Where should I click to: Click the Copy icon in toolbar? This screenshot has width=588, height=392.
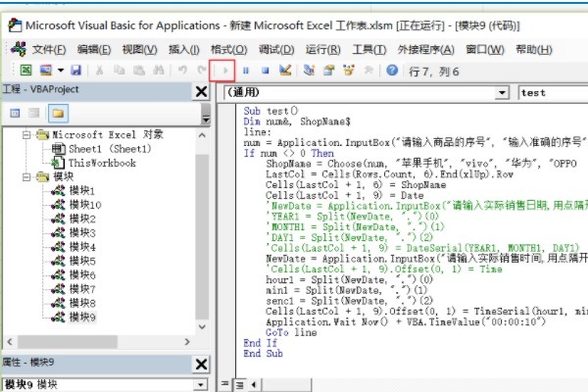click(x=120, y=71)
